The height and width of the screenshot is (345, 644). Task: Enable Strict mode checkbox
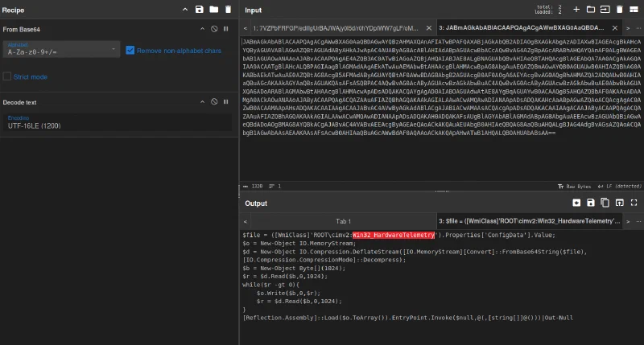click(x=7, y=76)
